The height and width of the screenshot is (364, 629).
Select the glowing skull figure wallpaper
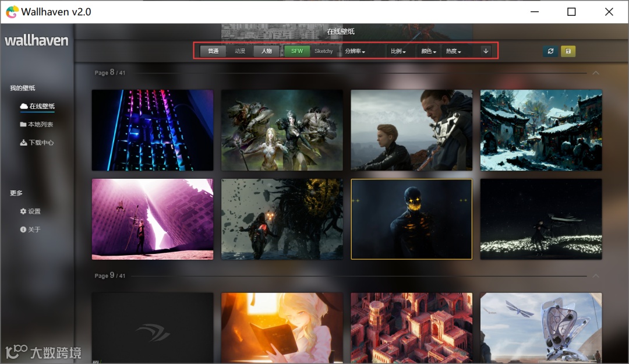pyautogui.click(x=412, y=219)
